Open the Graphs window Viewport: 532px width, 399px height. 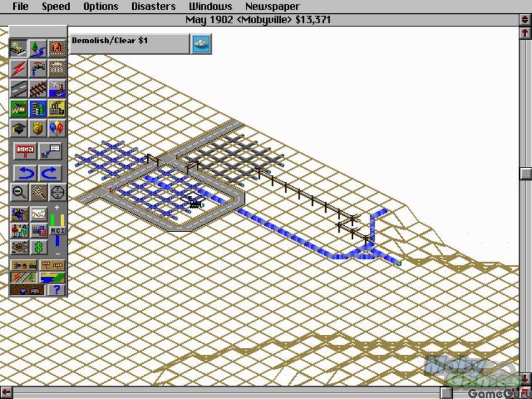(39, 215)
